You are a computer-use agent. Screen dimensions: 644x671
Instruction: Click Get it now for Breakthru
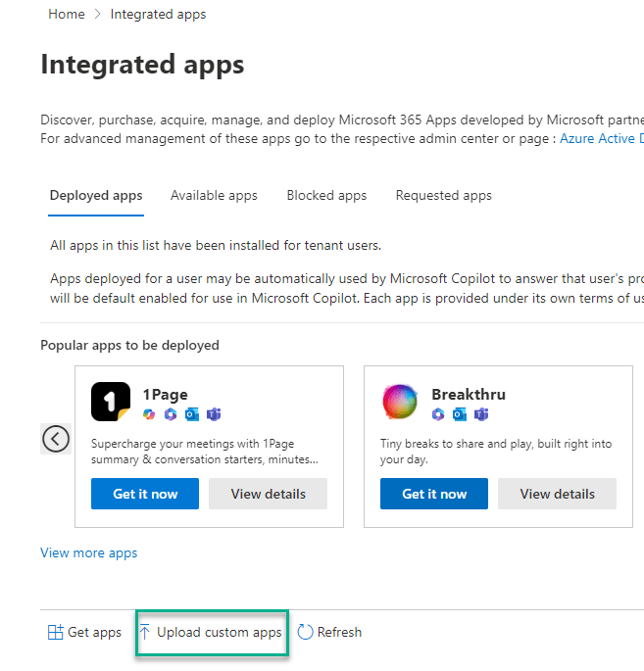click(434, 494)
